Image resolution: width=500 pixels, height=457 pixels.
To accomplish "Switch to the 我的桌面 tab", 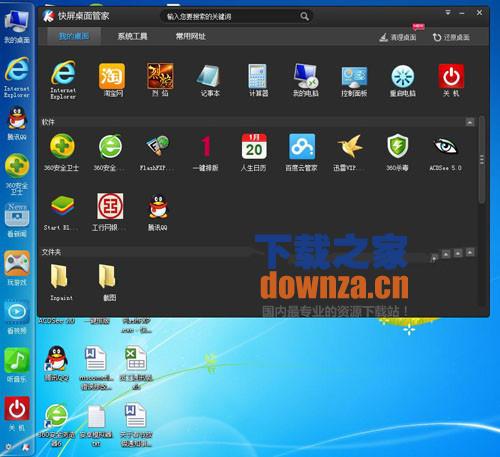I will [74, 36].
